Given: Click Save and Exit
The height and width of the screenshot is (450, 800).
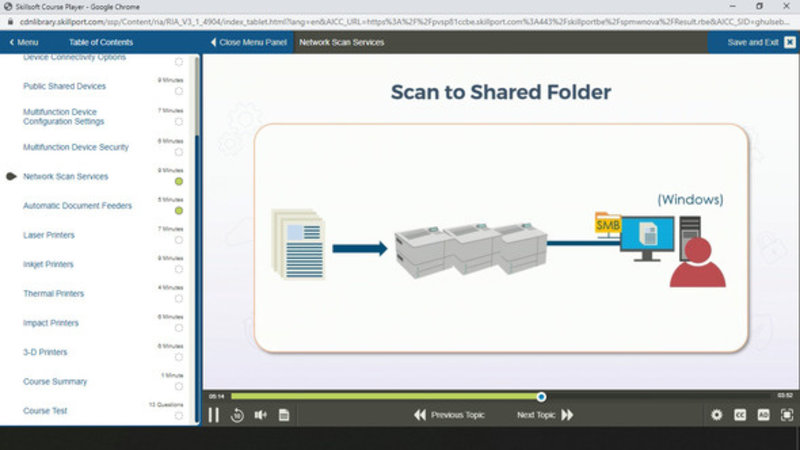Looking at the screenshot, I should coord(753,42).
